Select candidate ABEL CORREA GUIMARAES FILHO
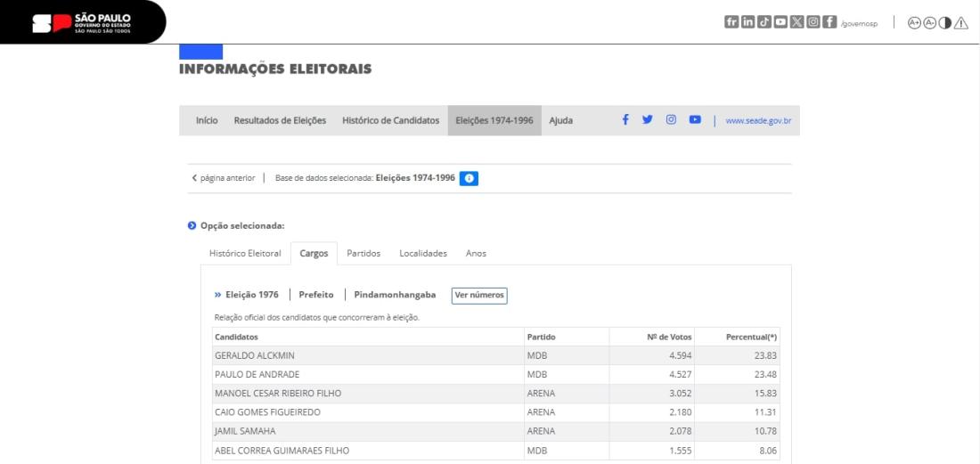980x464 pixels. [x=282, y=451]
